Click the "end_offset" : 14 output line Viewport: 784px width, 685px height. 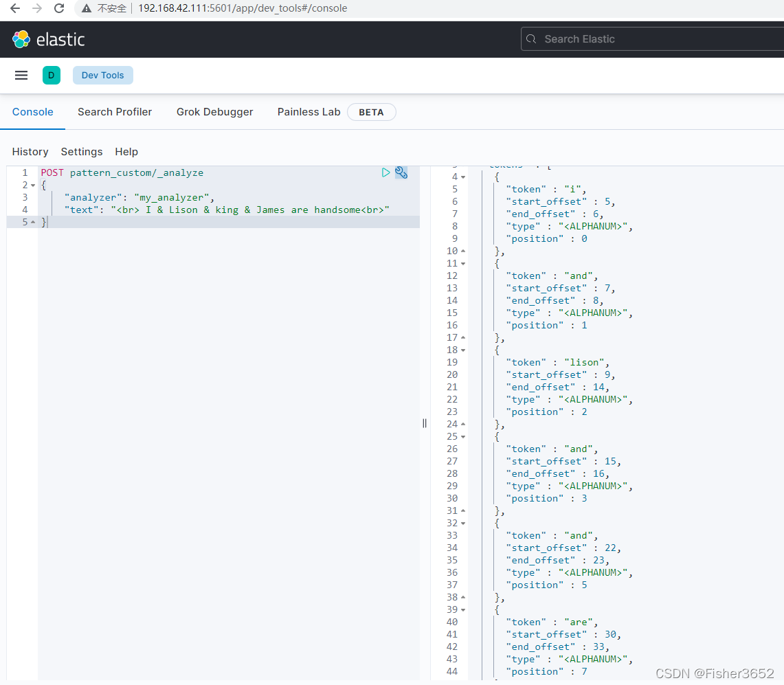(557, 387)
